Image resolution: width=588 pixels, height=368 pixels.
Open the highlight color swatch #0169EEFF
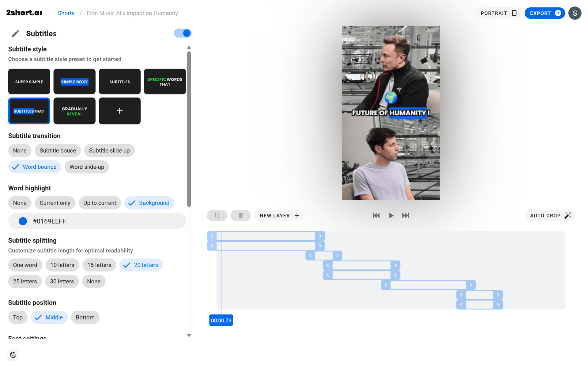point(23,221)
